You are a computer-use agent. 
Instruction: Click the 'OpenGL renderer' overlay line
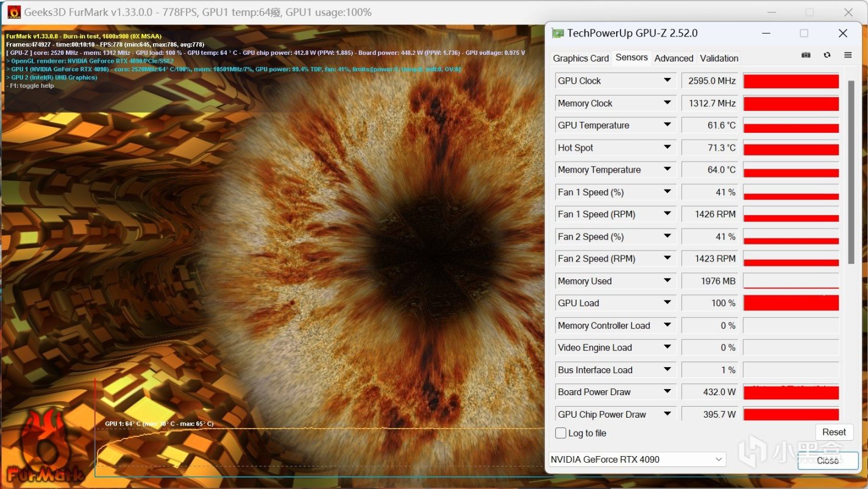tap(90, 61)
